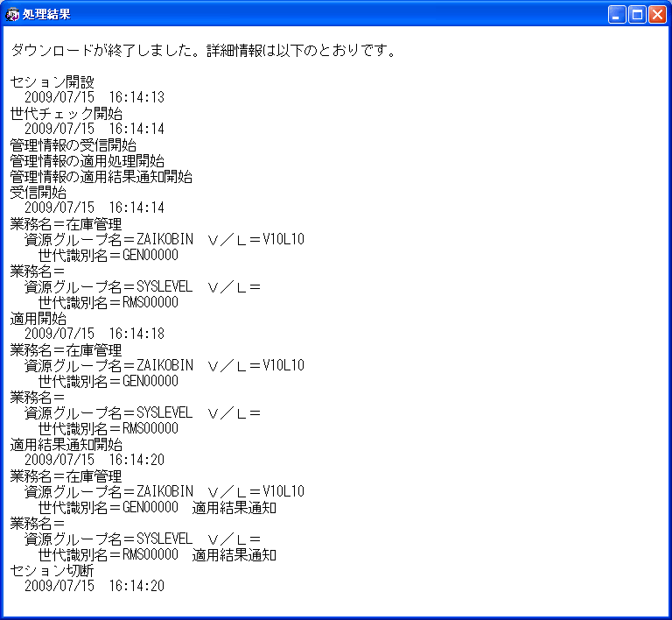
Task: Select the セション切断 line
Action: tap(52, 571)
